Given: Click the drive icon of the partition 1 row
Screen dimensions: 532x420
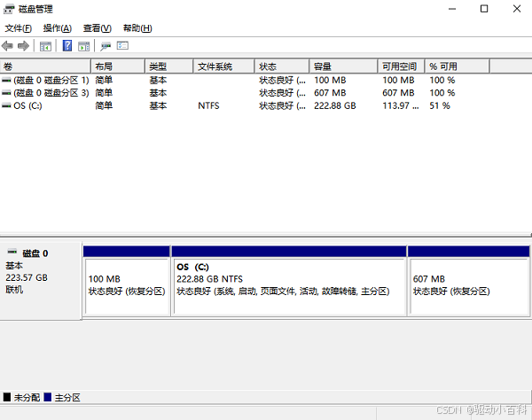Looking at the screenshot, I should tap(6, 81).
